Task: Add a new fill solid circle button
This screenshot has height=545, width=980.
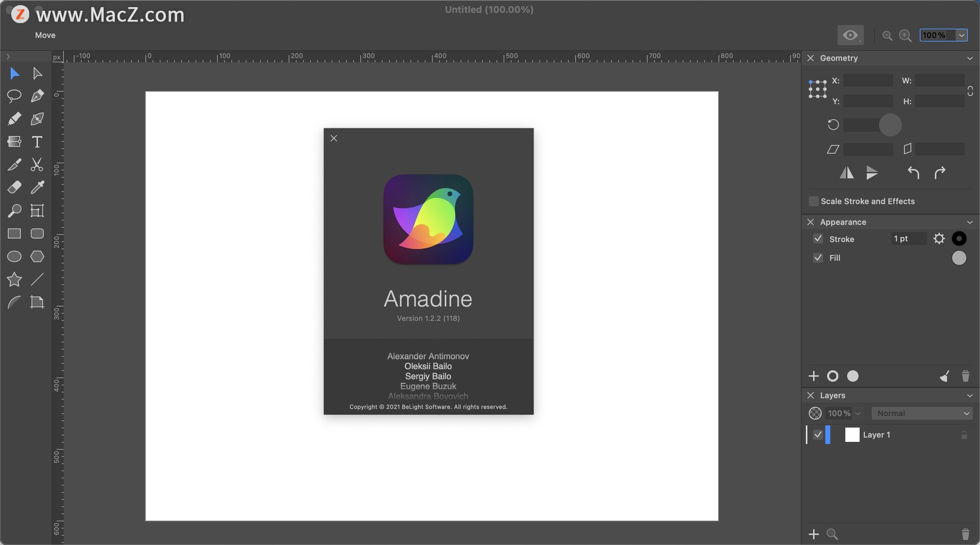Action: click(853, 376)
